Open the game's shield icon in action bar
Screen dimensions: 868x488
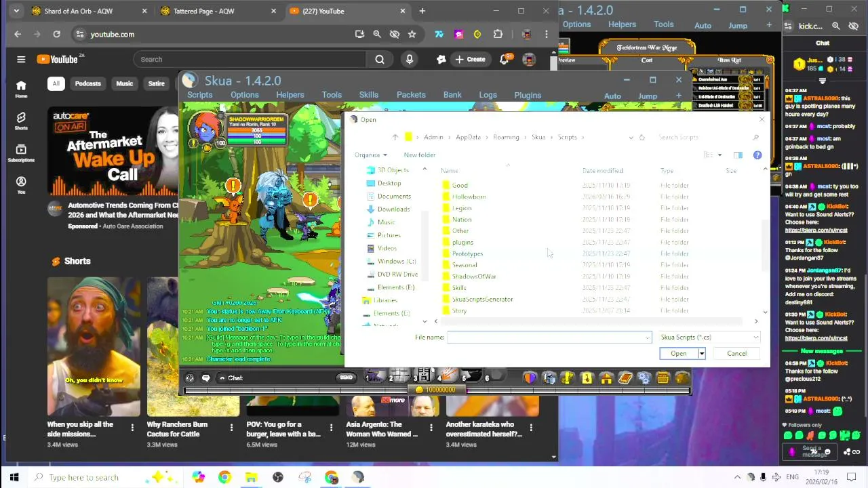click(x=530, y=378)
